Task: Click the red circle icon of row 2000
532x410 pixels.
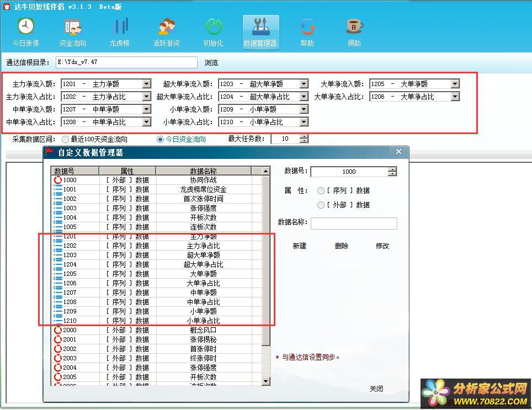Action: pyautogui.click(x=58, y=330)
